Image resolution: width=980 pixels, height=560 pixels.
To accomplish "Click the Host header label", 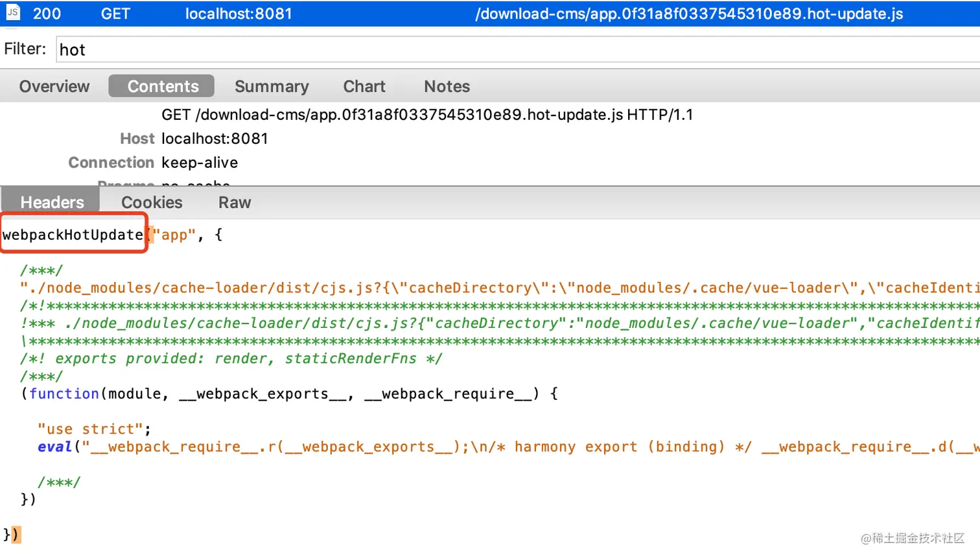I will (137, 139).
